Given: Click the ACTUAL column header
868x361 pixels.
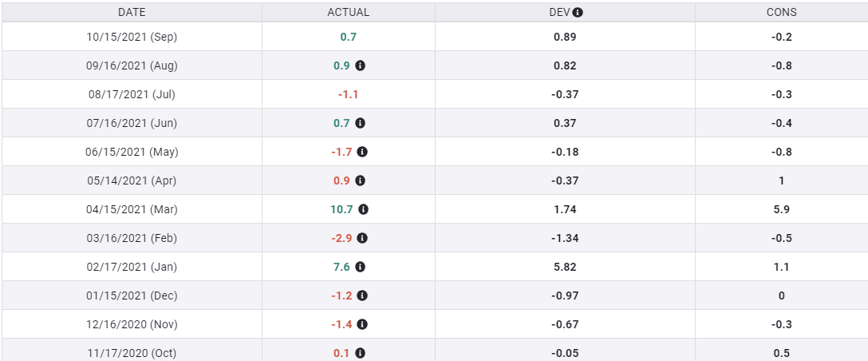Looking at the screenshot, I should point(349,12).
